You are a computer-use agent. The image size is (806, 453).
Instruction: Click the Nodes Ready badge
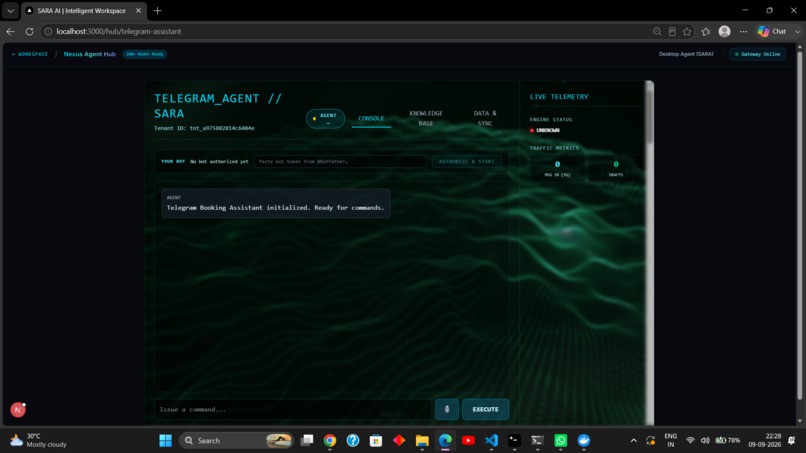click(144, 54)
